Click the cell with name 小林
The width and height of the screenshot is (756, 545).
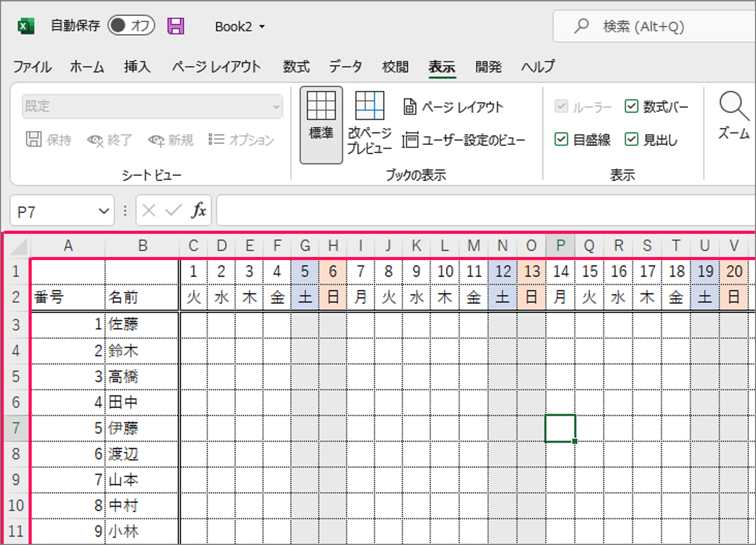click(142, 532)
